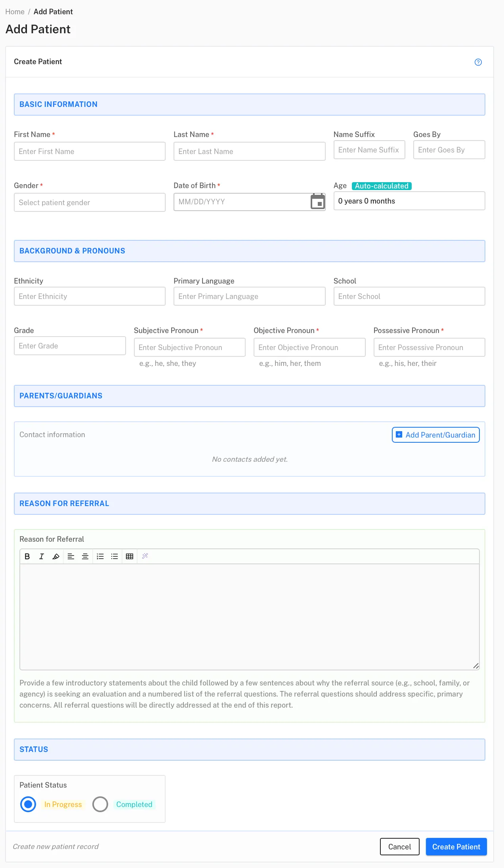Click the First Name input field

coord(90,151)
